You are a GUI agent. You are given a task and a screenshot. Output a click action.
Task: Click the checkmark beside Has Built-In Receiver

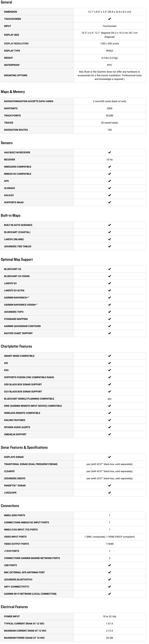tap(109, 152)
